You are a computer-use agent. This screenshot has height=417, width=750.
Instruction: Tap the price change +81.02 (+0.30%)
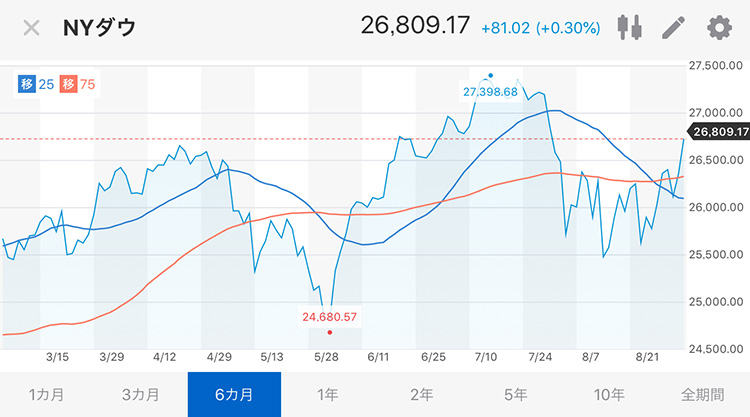coord(540,28)
